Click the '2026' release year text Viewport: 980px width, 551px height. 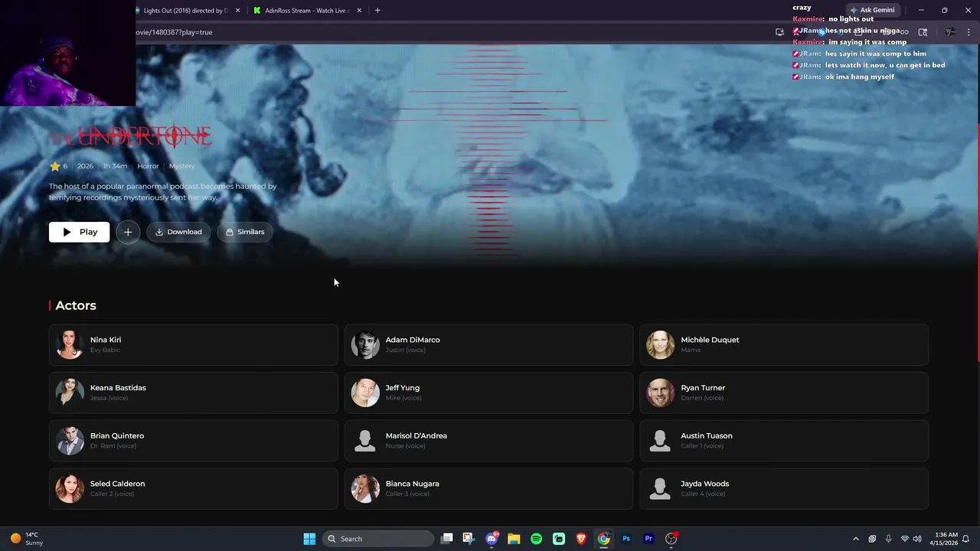pos(85,166)
